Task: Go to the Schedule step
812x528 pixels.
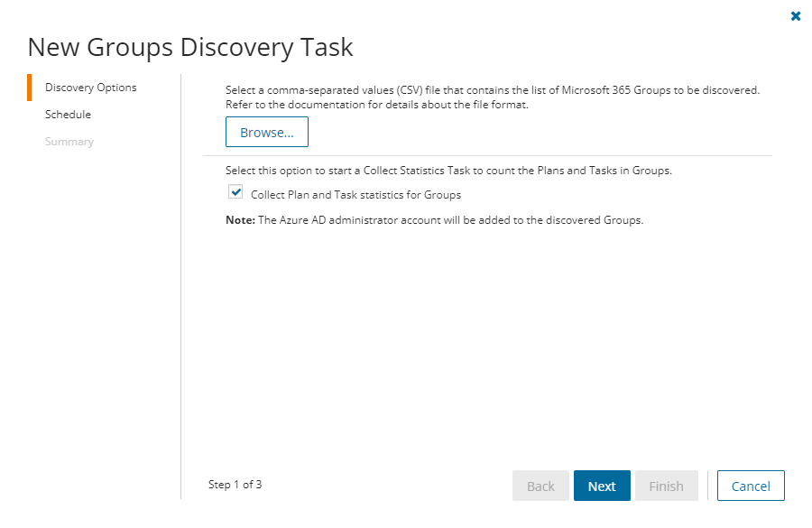Action: pos(68,115)
